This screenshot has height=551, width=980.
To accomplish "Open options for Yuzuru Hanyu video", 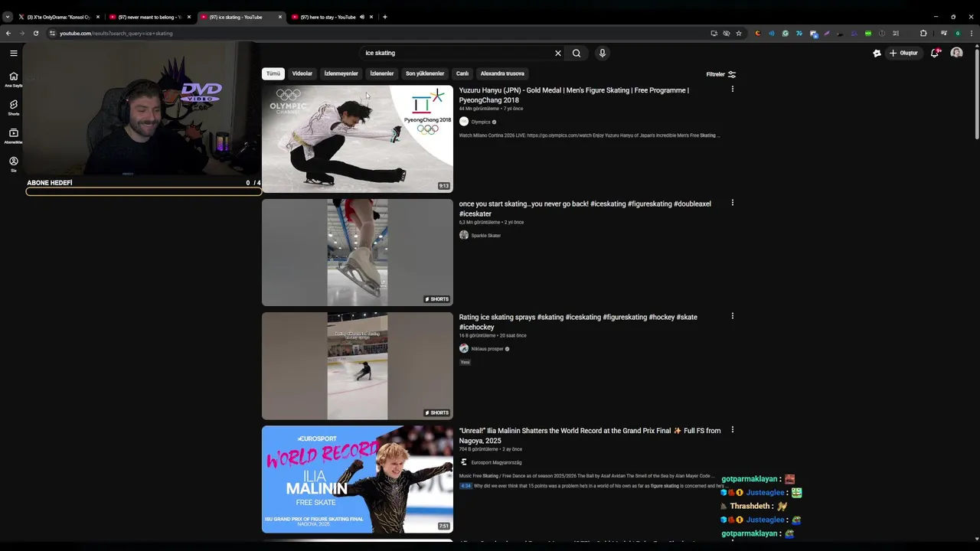I will coord(733,89).
